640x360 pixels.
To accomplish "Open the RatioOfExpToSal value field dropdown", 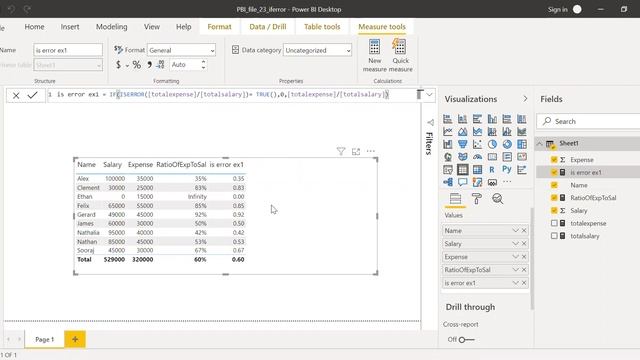I will click(x=516, y=270).
